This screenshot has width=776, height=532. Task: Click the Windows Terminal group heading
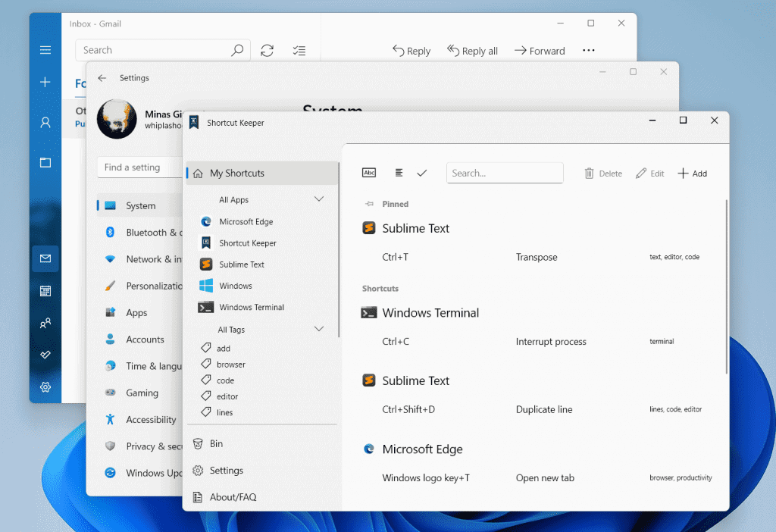tap(430, 313)
